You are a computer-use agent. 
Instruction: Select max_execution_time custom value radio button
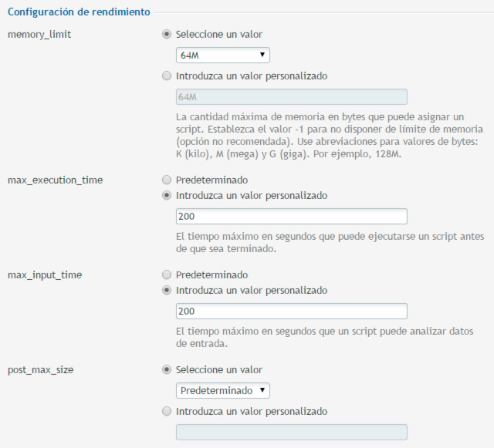pyautogui.click(x=167, y=195)
